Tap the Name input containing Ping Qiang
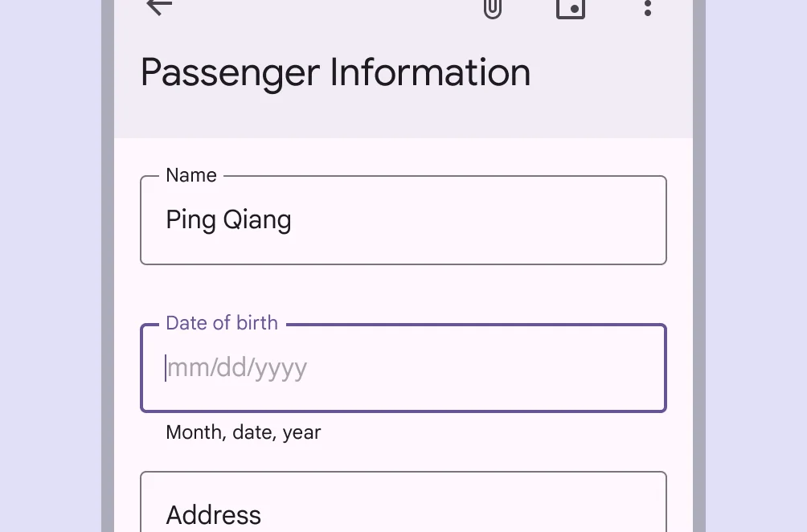The image size is (807, 532). pyautogui.click(x=402, y=219)
